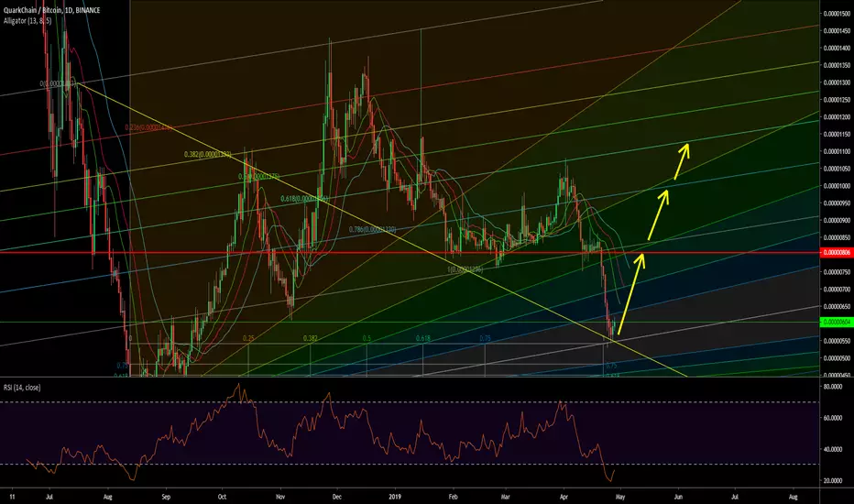
Task: Click the upper dashed RSI overbought line
Action: point(410,402)
